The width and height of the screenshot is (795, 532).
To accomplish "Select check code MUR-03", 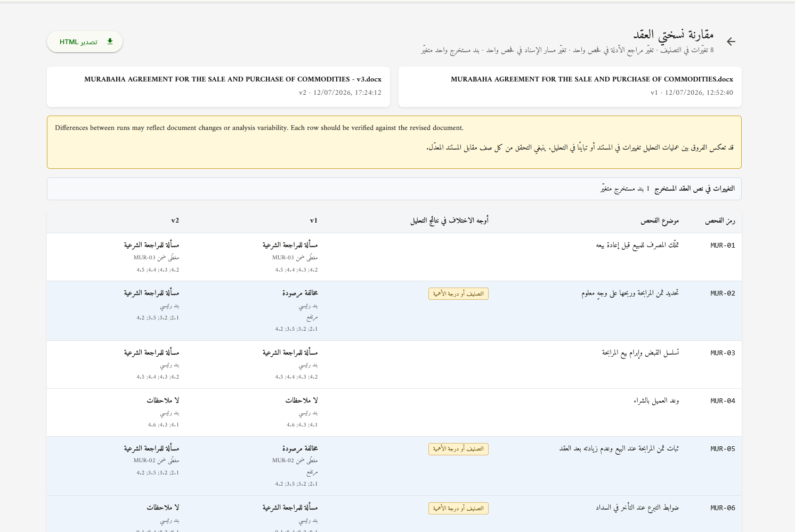I will coord(723,353).
